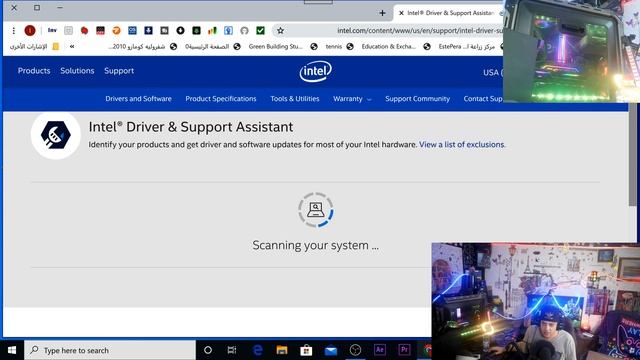The image size is (640, 360).
Task: Select the Intel Driver & Support Assistant tab
Action: (x=450, y=13)
